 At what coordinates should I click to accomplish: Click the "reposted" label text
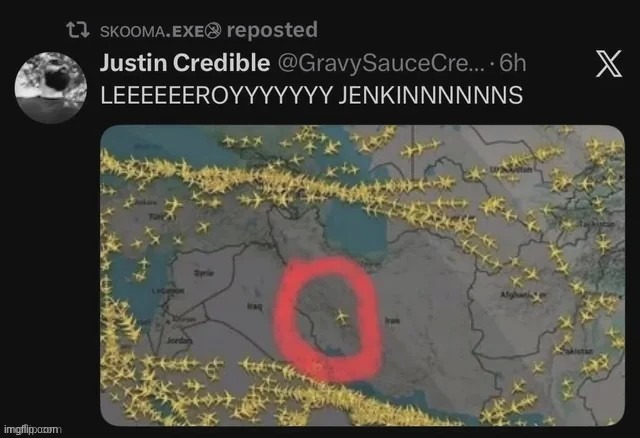pos(272,30)
